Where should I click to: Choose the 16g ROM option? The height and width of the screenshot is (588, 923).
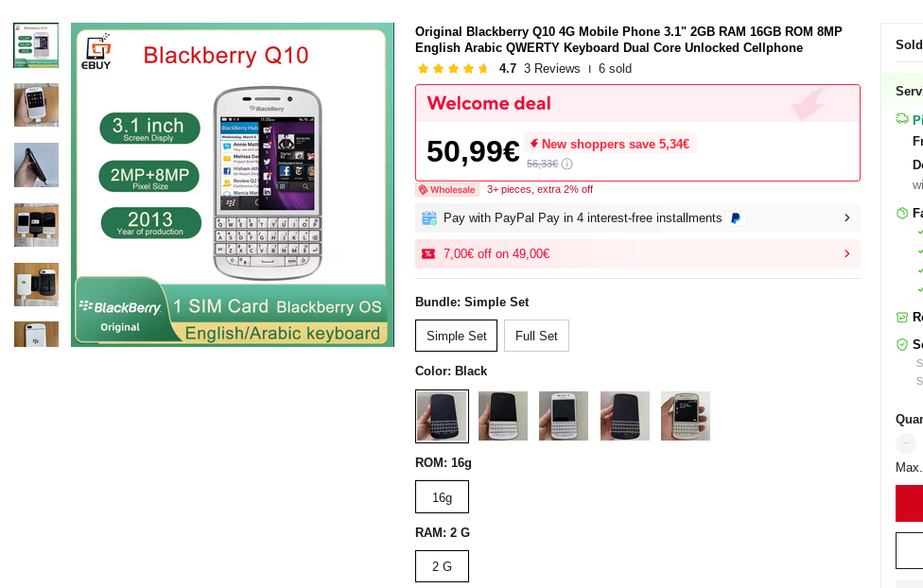tap(442, 497)
